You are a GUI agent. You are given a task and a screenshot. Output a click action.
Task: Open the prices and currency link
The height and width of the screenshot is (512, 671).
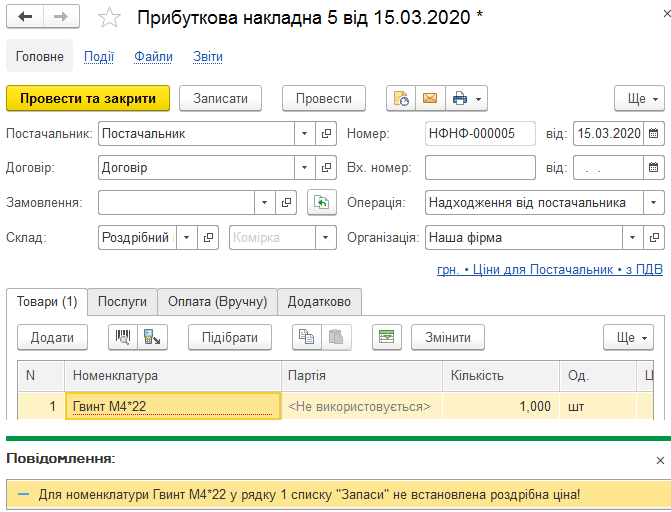tap(550, 270)
